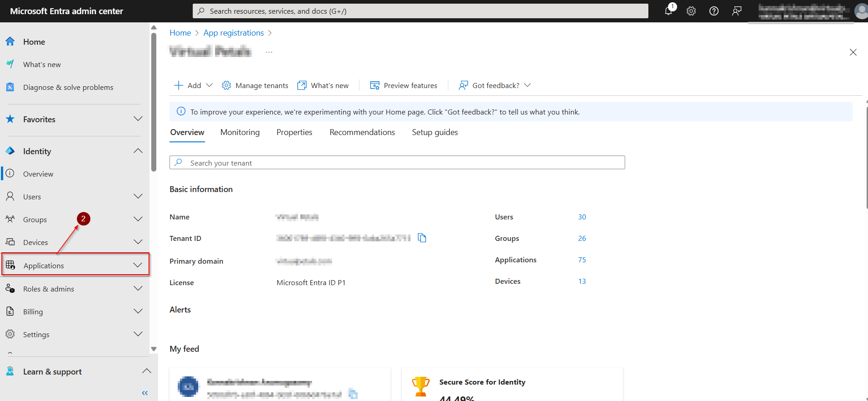Click the Applications grid icon

(x=10, y=265)
